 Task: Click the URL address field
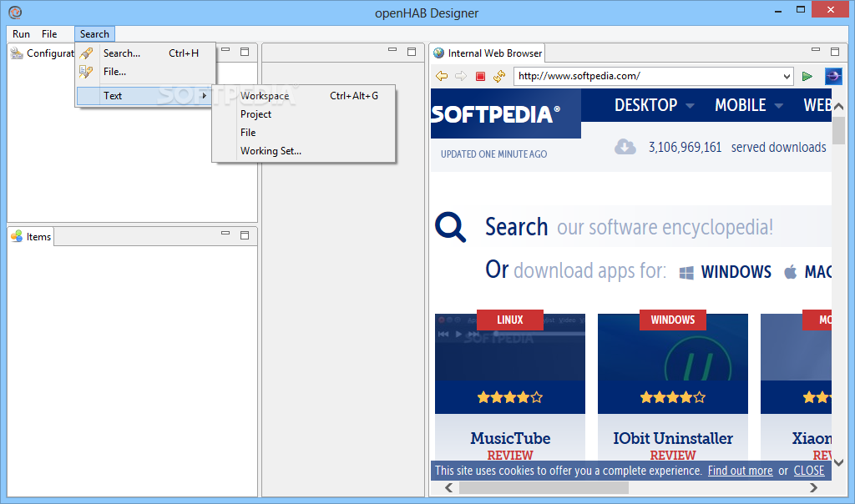pyautogui.click(x=648, y=76)
